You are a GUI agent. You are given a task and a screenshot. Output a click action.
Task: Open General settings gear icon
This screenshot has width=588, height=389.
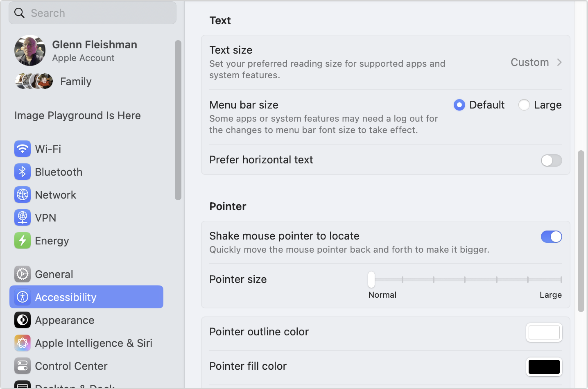pyautogui.click(x=23, y=274)
